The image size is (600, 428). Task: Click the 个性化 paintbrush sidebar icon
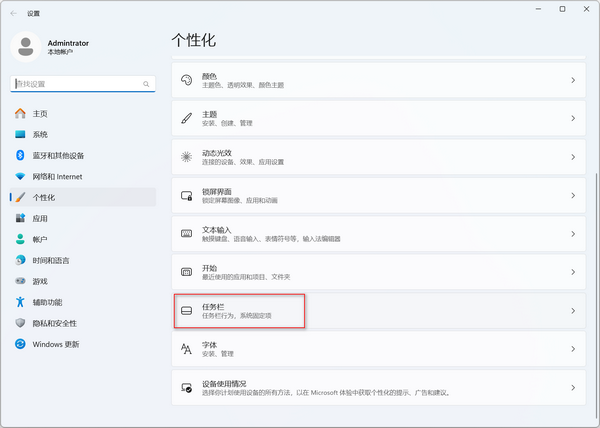click(x=20, y=197)
